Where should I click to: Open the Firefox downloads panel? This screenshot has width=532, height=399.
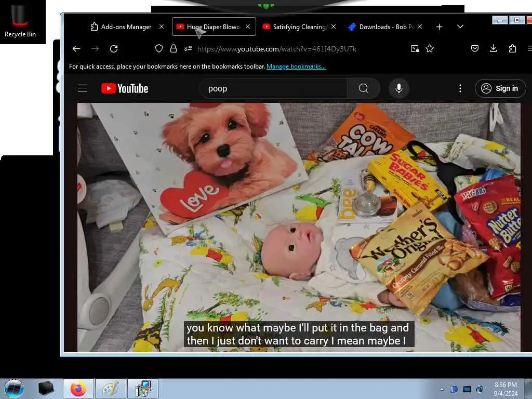pyautogui.click(x=494, y=48)
